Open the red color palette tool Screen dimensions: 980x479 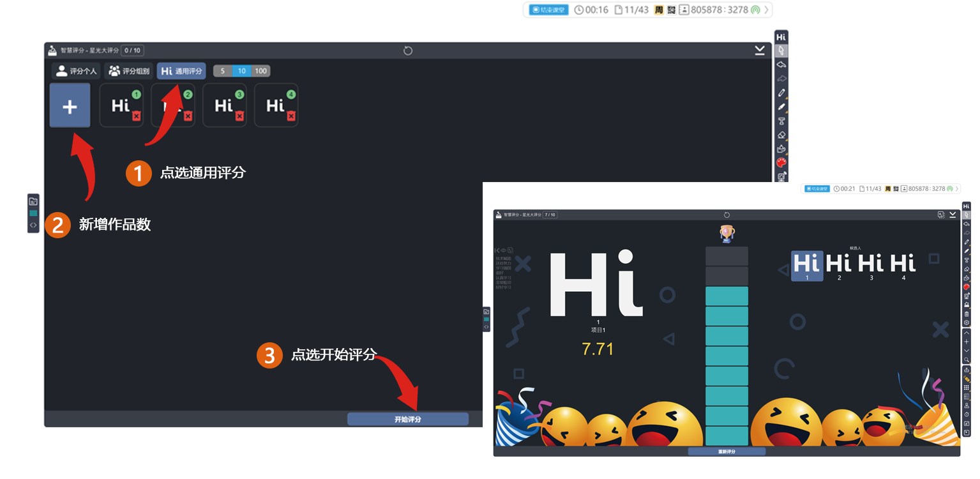(x=781, y=163)
